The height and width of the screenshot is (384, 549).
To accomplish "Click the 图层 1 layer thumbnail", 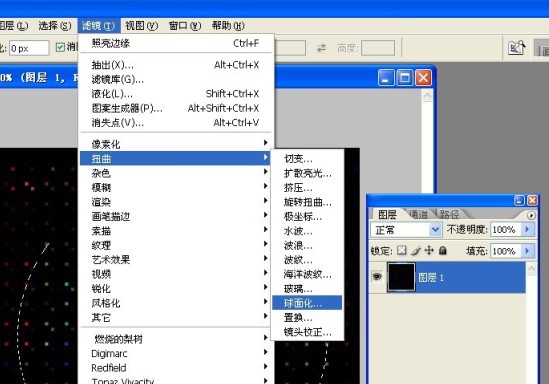I will (401, 277).
